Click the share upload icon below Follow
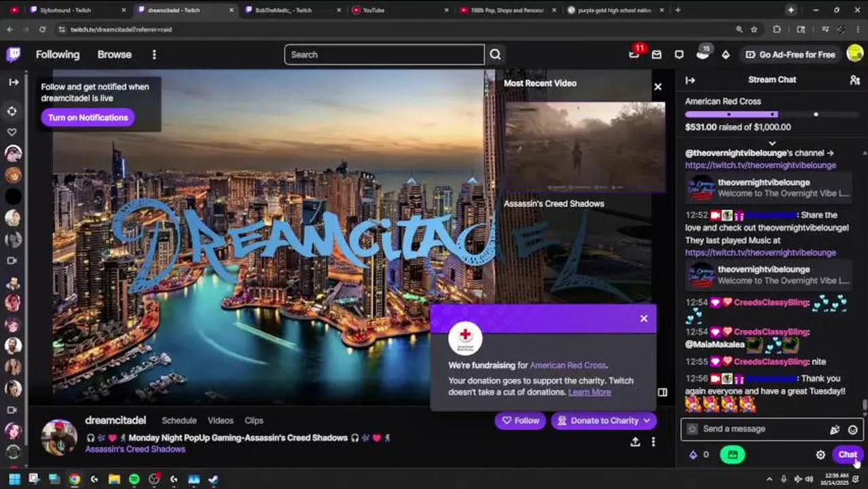Viewport: 868px width, 489px height. (x=635, y=441)
